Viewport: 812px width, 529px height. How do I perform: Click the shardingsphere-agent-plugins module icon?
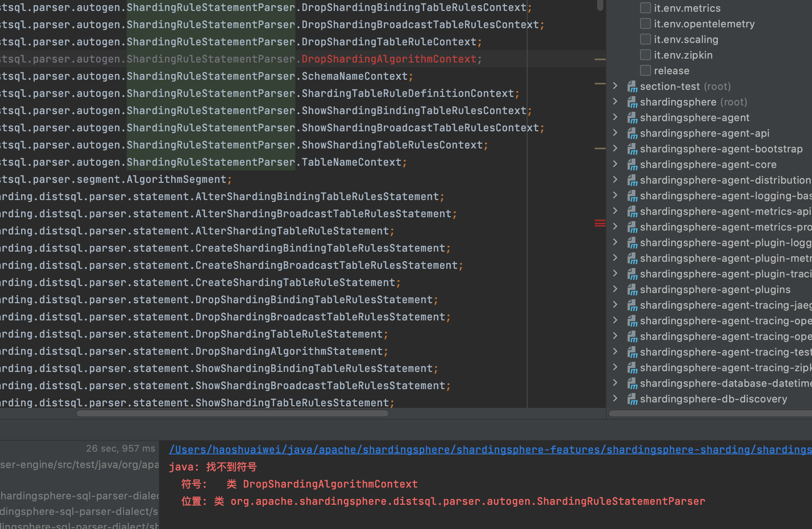pyautogui.click(x=632, y=290)
